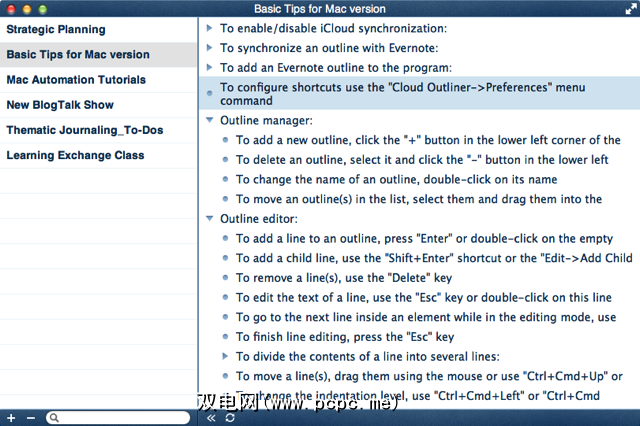
Task: Click the yellow minimize window button
Action: 27,9
